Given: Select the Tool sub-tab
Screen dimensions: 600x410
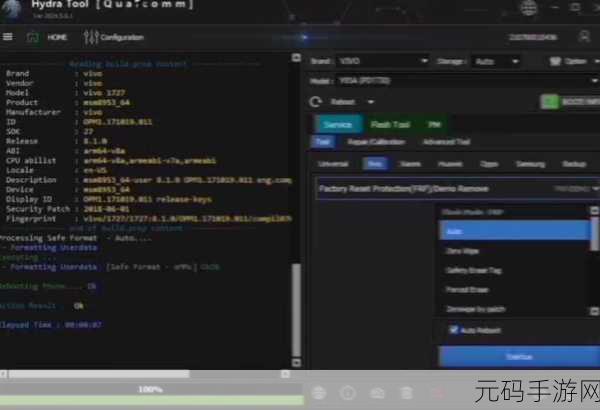Looking at the screenshot, I should click(x=323, y=142).
